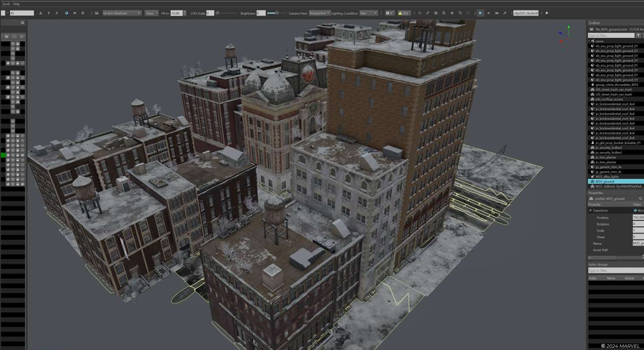Click the Index column header in Actor Groups
This screenshot has height=350, width=644.
592,278
